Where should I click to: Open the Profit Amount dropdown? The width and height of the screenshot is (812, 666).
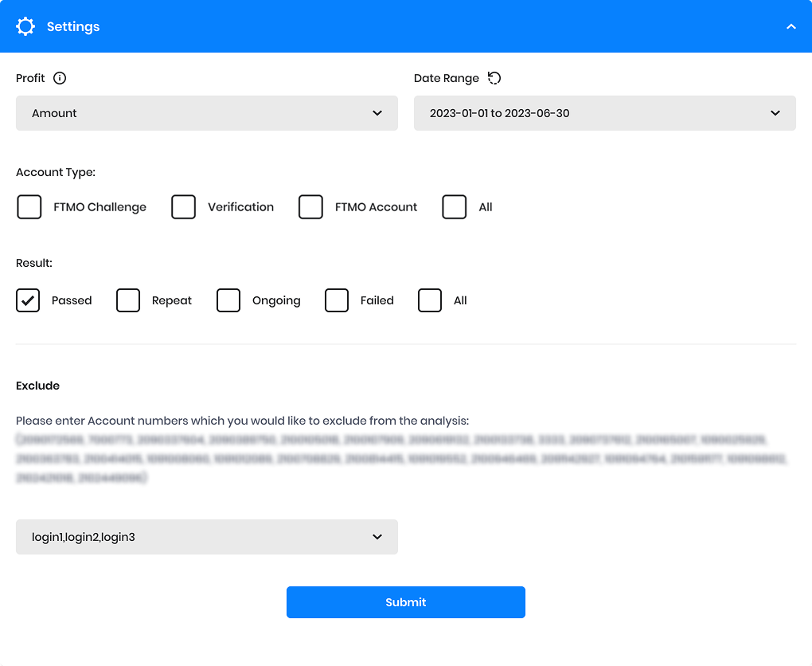207,113
